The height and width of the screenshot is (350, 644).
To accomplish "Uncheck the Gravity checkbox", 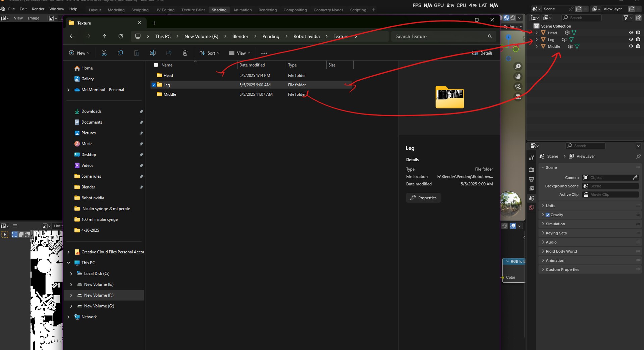I will (x=548, y=215).
